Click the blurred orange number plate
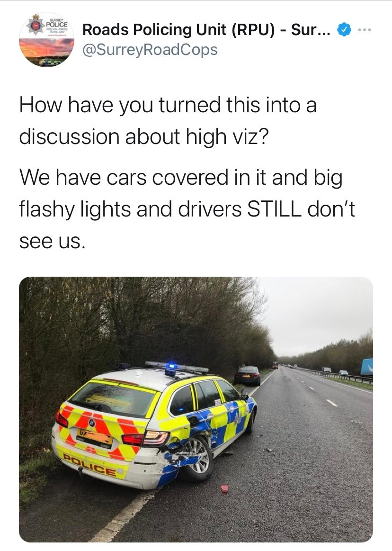Screen dimensions: 392x551 pyautogui.click(x=94, y=437)
